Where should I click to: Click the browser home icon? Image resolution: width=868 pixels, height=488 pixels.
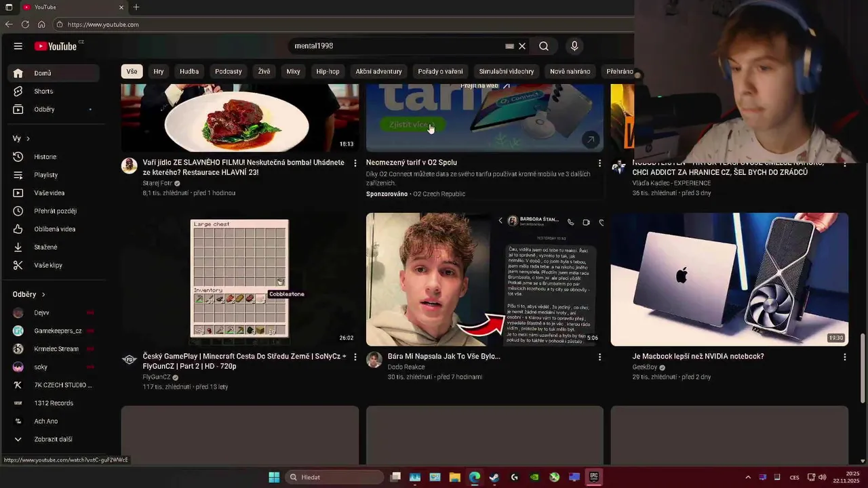(41, 24)
